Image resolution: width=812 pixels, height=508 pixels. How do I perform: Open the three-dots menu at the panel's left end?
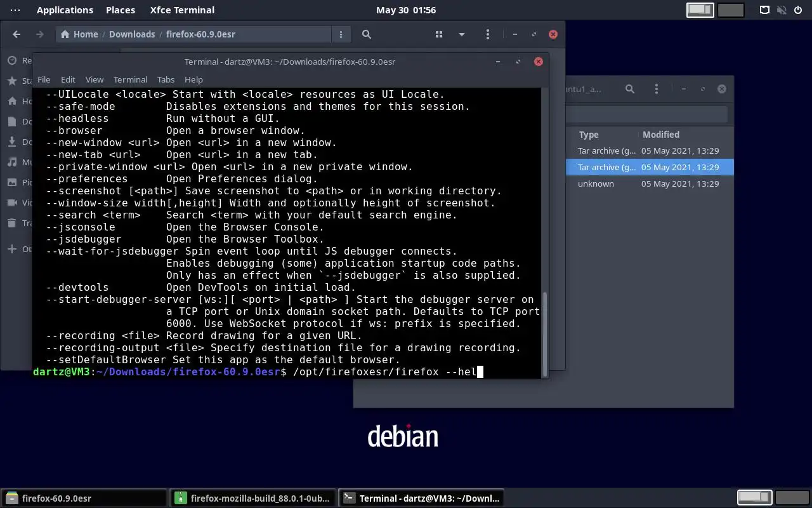click(x=15, y=10)
